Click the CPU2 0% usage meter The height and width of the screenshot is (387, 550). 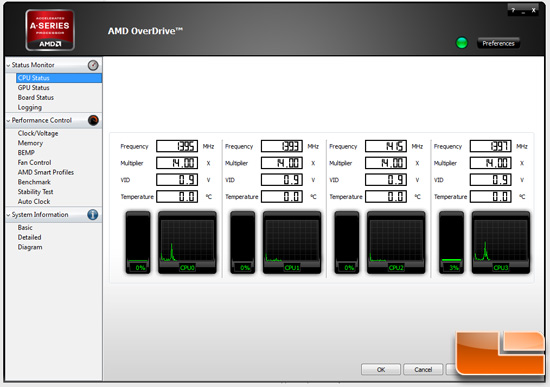point(347,242)
